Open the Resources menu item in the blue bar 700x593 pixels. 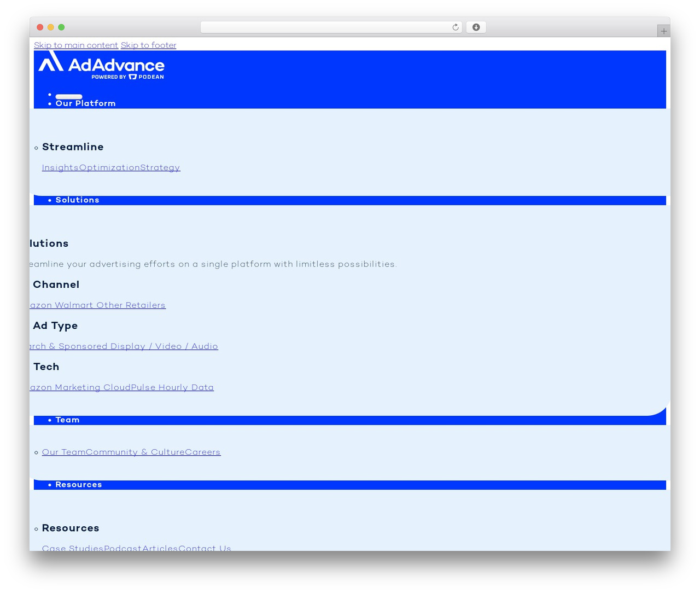coord(79,485)
